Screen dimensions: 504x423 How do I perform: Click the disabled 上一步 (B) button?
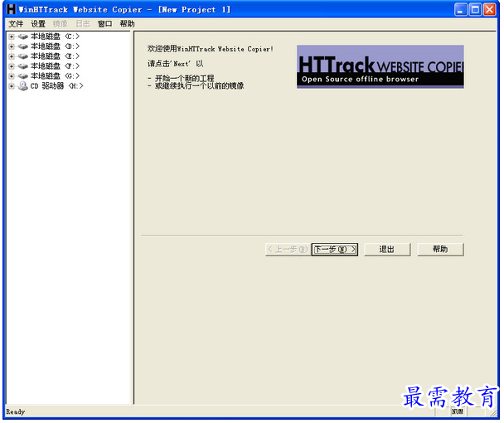[x=288, y=250]
